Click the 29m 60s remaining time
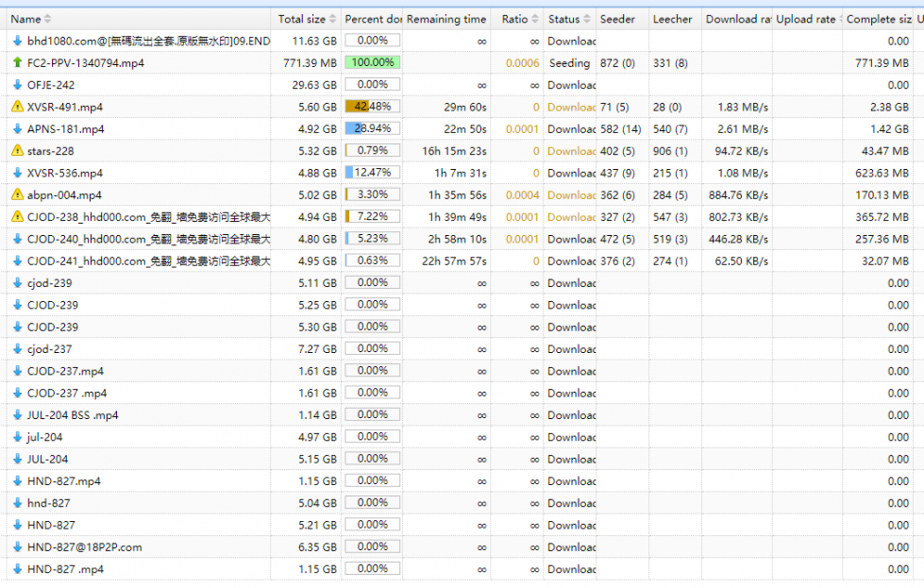 [465, 108]
